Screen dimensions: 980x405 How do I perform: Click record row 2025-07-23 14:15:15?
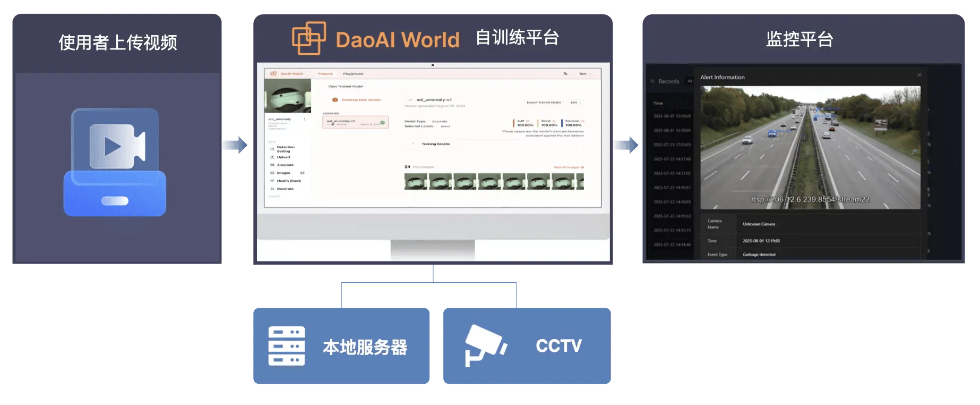click(x=672, y=231)
